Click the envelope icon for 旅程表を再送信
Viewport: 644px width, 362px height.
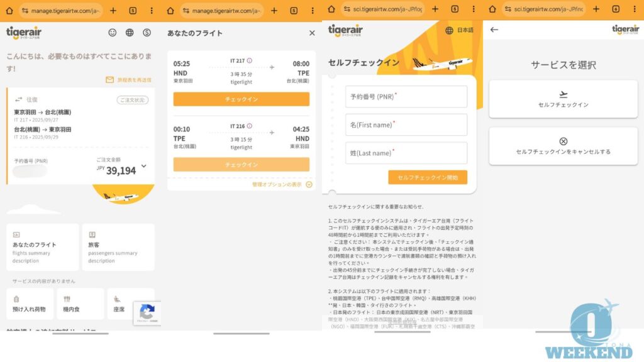click(110, 80)
